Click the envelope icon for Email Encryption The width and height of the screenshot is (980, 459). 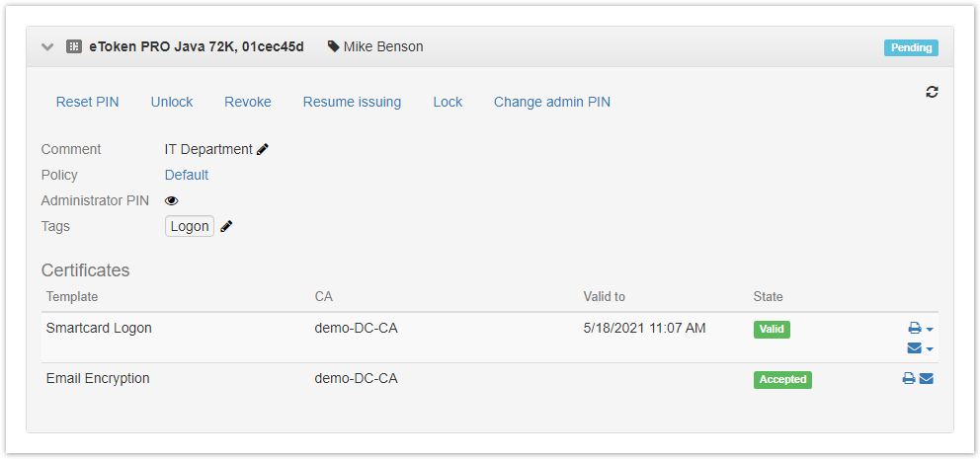click(x=927, y=378)
